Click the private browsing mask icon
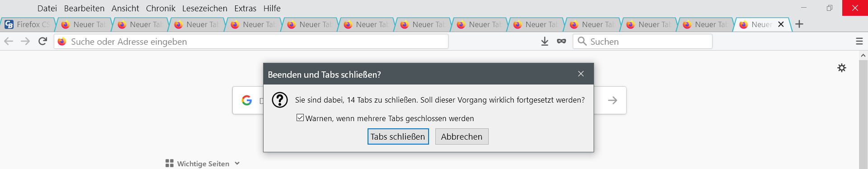The width and height of the screenshot is (868, 169). pyautogui.click(x=561, y=42)
